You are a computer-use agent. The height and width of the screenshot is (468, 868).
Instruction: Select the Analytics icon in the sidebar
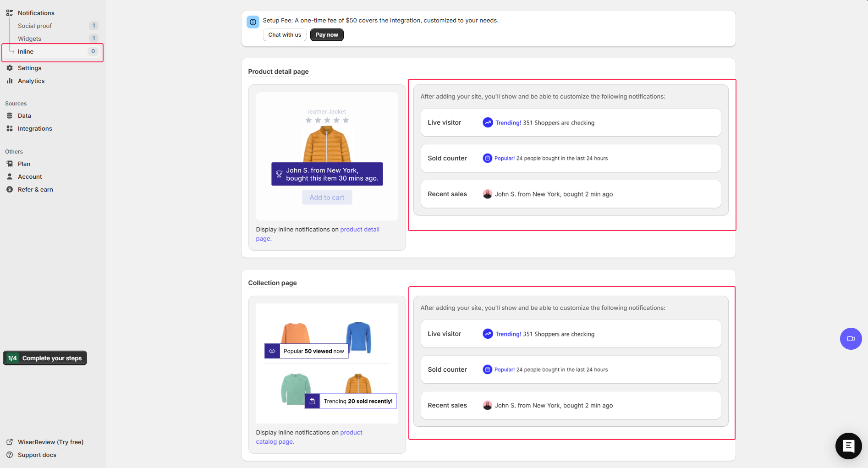[10, 81]
